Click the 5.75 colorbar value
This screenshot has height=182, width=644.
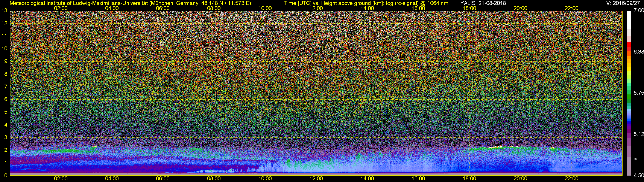tap(638, 93)
